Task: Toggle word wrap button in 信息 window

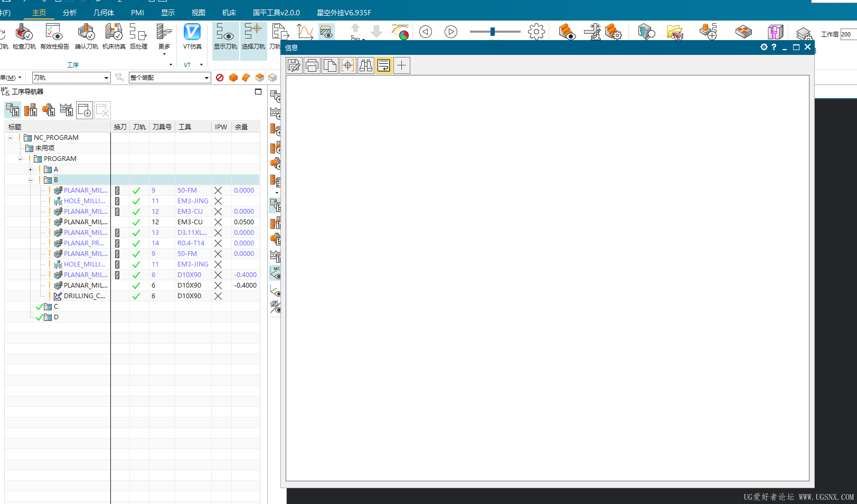Action: 384,65
